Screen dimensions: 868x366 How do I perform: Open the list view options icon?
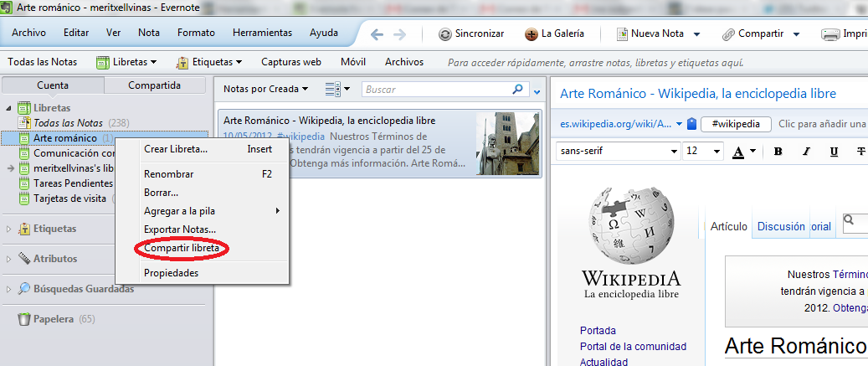337,89
